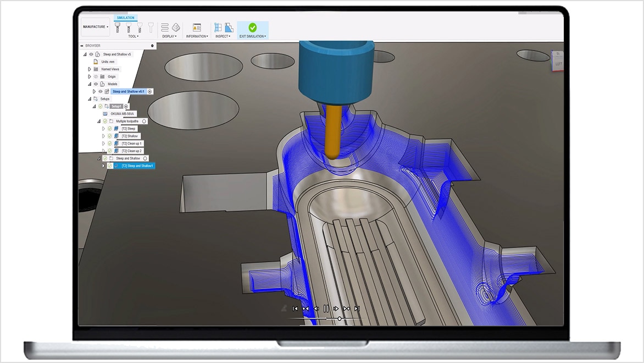Skip to the end of the simulation
The width and height of the screenshot is (644, 363).
(357, 309)
